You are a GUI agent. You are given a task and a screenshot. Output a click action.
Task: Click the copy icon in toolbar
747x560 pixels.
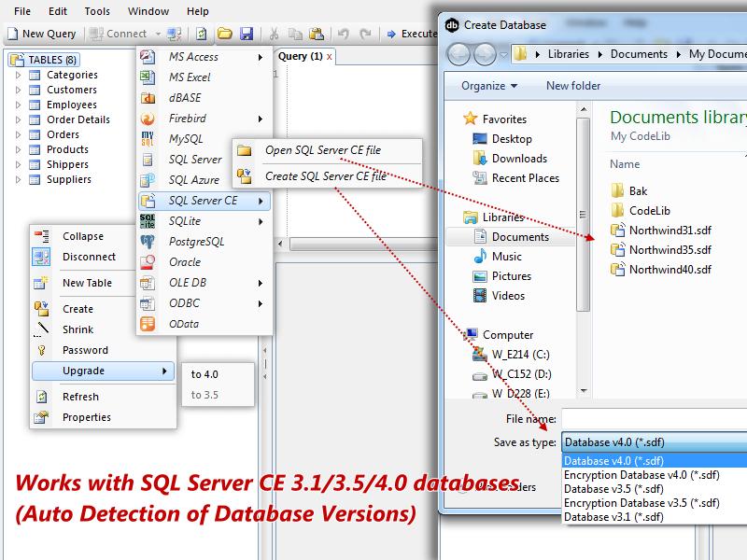coord(295,34)
